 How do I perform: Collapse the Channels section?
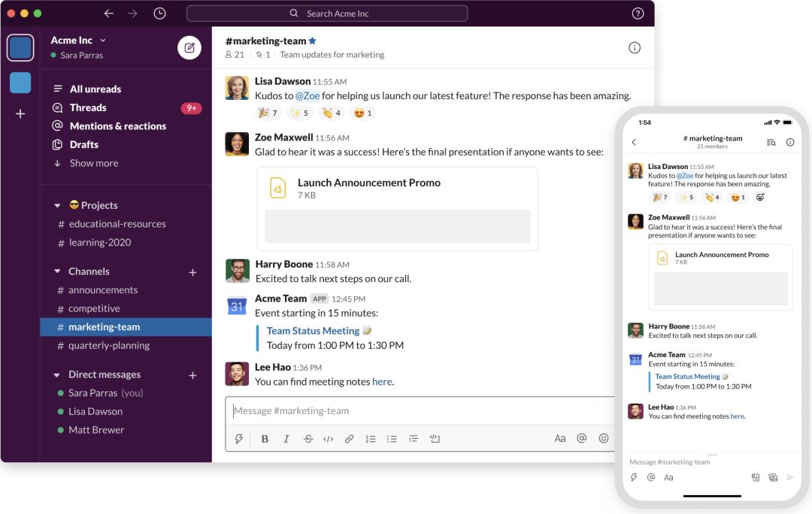coord(57,271)
